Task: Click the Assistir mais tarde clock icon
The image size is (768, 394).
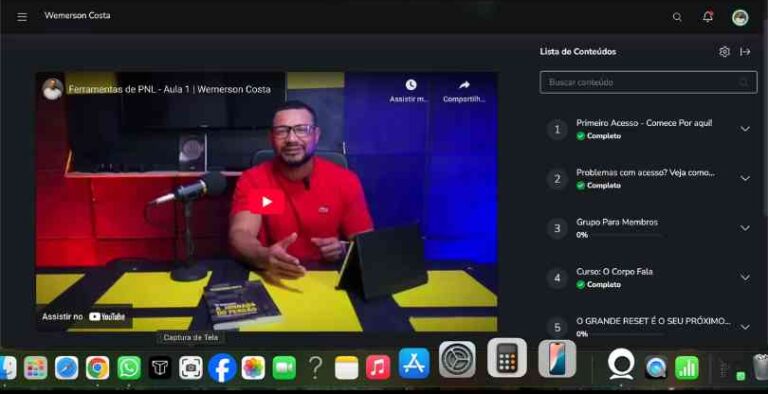Action: [411, 85]
